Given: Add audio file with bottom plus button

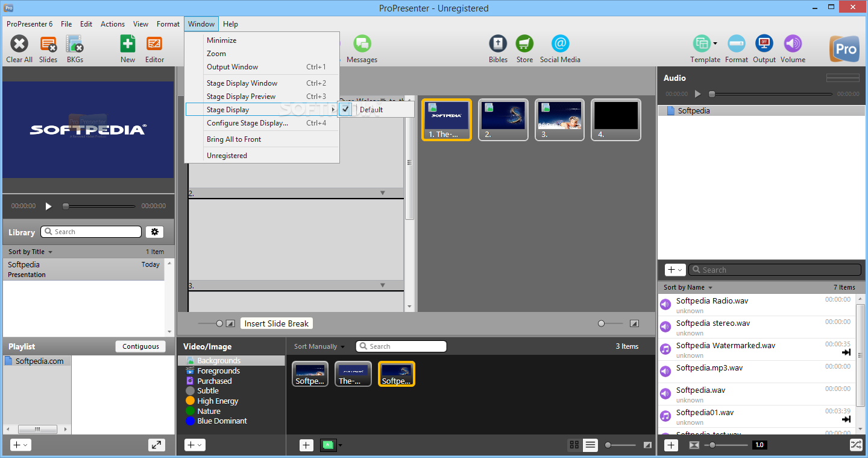Looking at the screenshot, I should pyautogui.click(x=671, y=445).
